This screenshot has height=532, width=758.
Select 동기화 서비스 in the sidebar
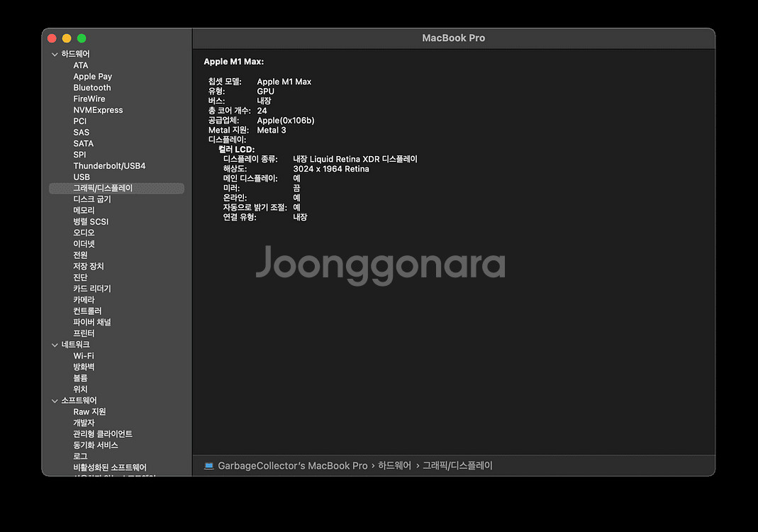click(x=95, y=445)
